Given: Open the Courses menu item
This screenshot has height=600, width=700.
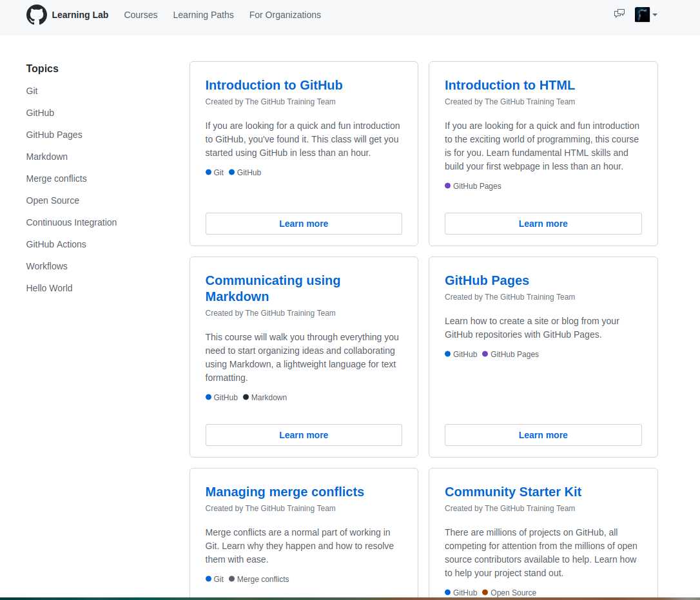Looking at the screenshot, I should [141, 15].
